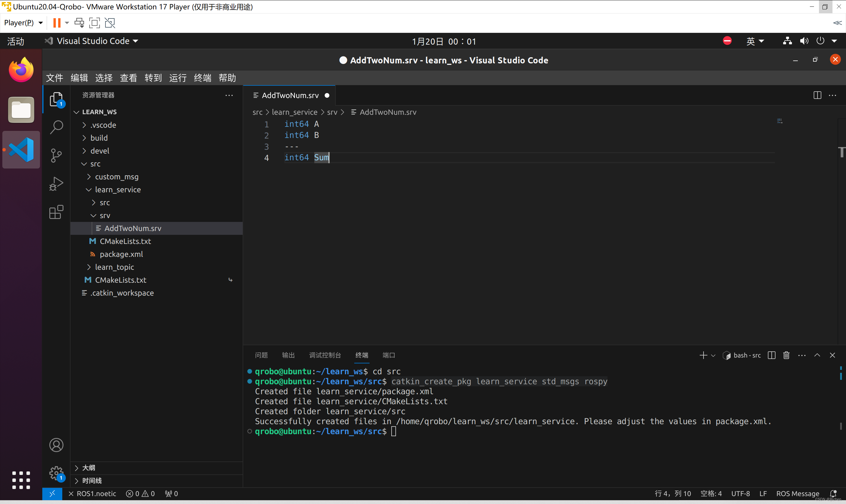Open the Run and Debug view icon
The height and width of the screenshot is (504, 846).
(x=56, y=184)
